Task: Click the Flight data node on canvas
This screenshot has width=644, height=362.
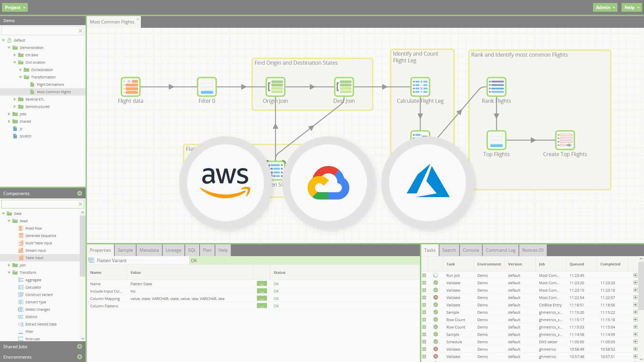Action: (130, 86)
